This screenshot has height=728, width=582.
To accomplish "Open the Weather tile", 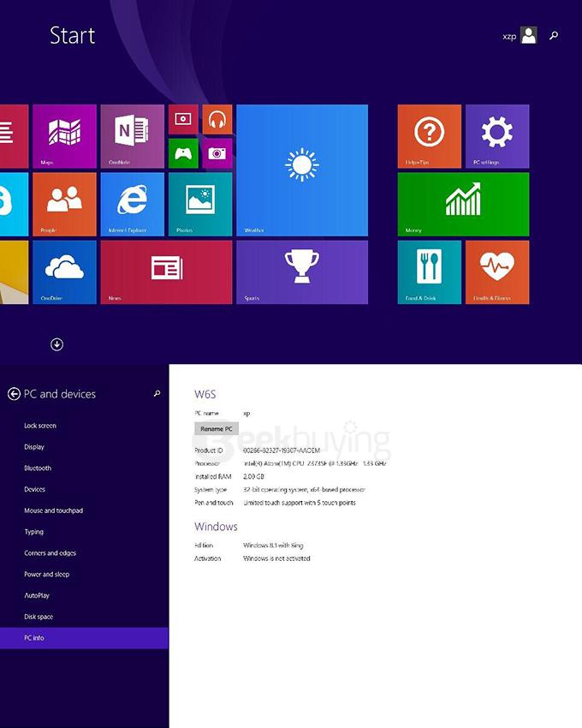I will coord(302,170).
